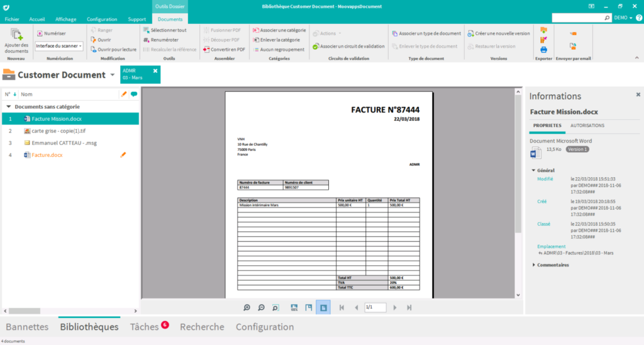Click Associer un type de document
644x345 pixels.
(x=426, y=34)
